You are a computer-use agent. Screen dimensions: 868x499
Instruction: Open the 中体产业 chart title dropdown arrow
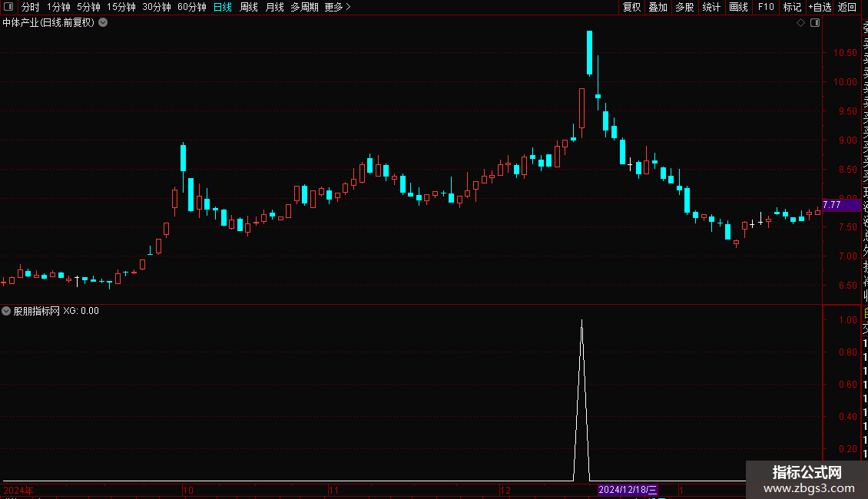tap(103, 23)
